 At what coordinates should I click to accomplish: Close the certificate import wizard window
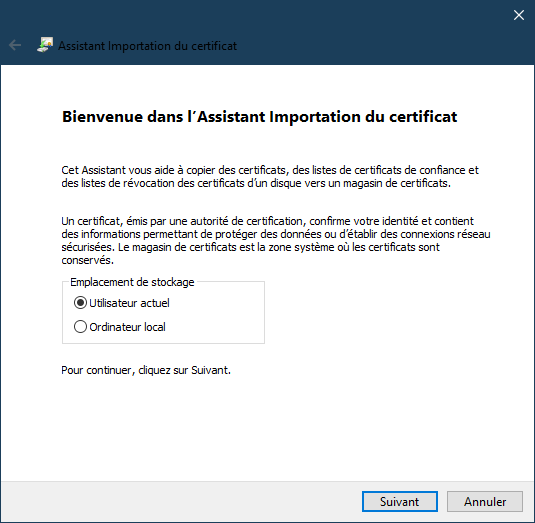pos(519,15)
